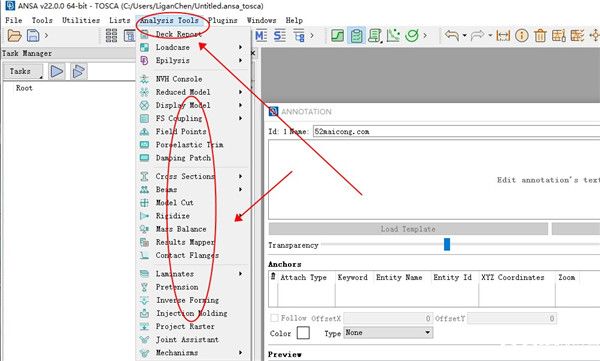Click the grid layout toolbar icon
Screen dimensions: 600x361
pyautogui.click(x=111, y=36)
